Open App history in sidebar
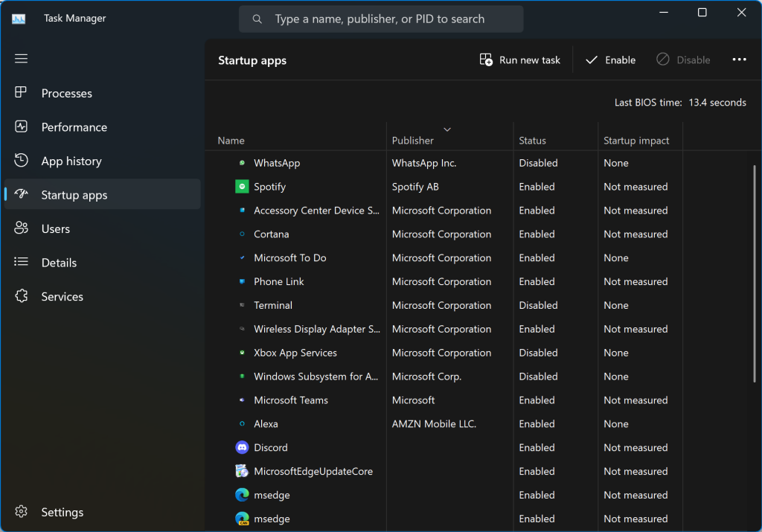This screenshot has height=532, width=762. tap(71, 161)
